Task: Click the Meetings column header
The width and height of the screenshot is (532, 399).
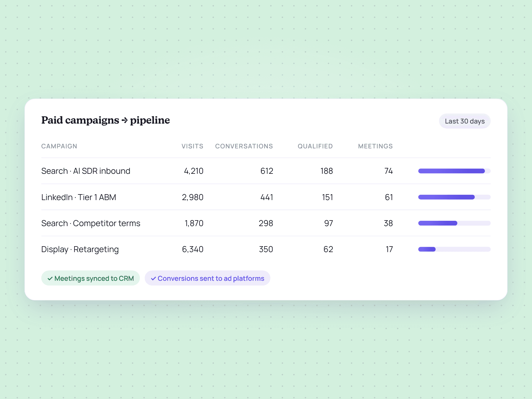Action: (375, 146)
